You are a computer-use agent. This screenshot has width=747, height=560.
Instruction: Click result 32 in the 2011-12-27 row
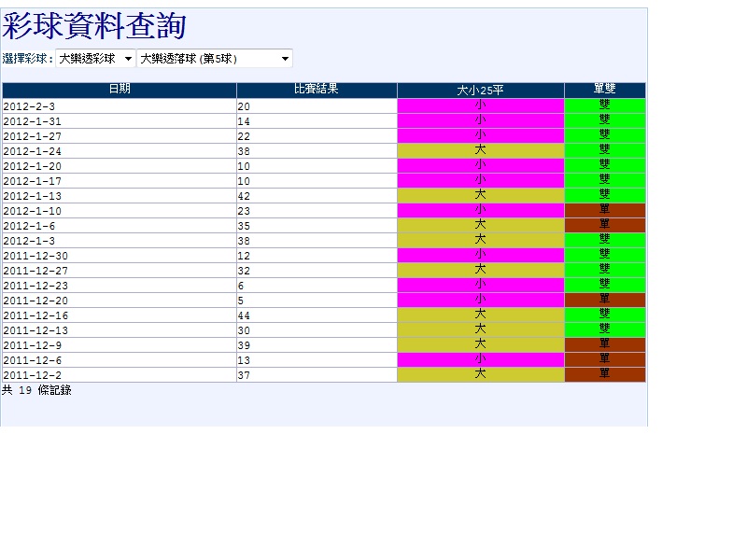pyautogui.click(x=317, y=271)
